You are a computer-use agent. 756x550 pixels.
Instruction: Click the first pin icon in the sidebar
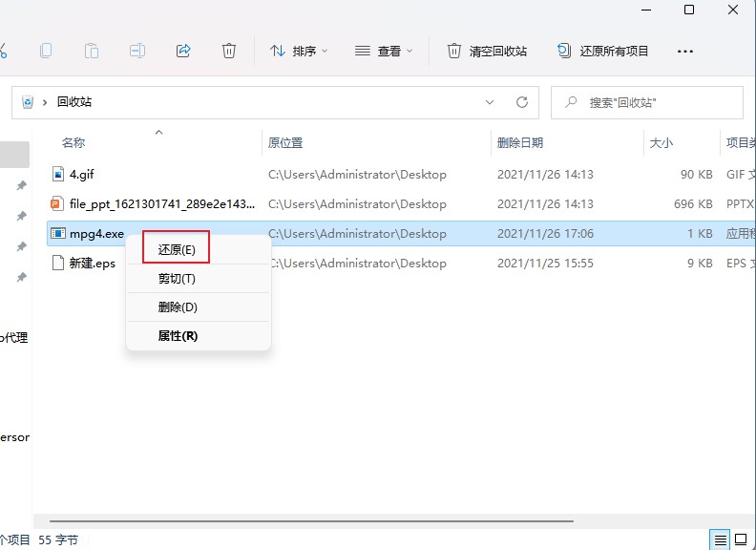click(21, 185)
